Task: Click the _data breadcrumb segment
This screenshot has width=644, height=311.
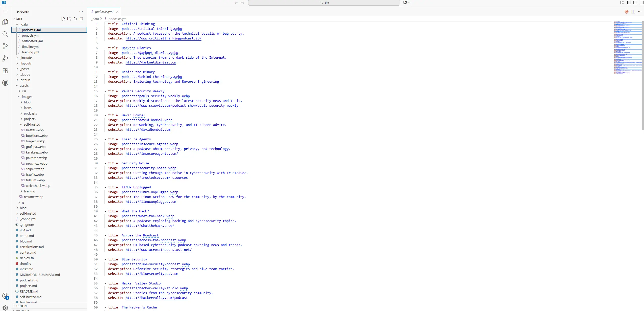Action: (95, 19)
